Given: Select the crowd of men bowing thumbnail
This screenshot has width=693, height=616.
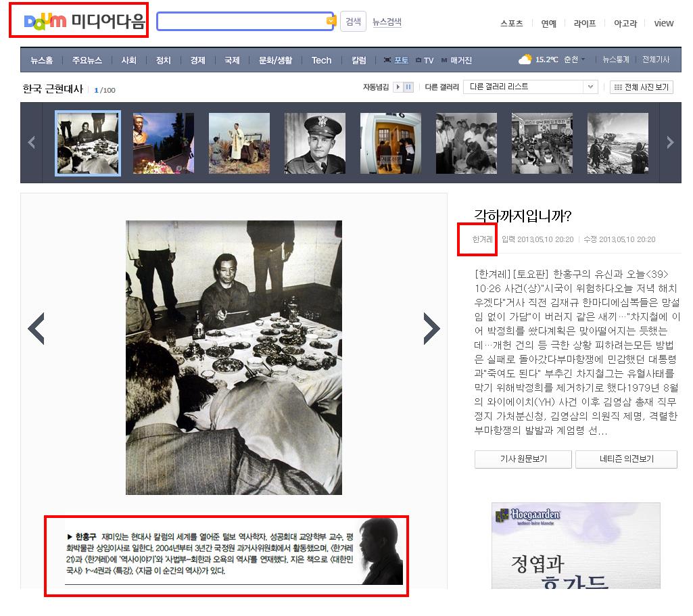Looking at the screenshot, I should pyautogui.click(x=467, y=143).
